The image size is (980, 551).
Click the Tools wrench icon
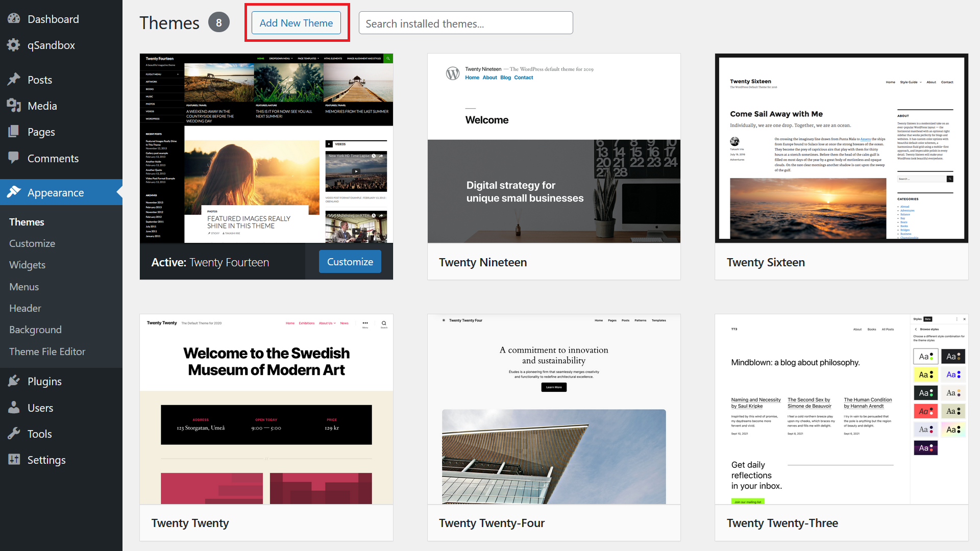tap(14, 434)
